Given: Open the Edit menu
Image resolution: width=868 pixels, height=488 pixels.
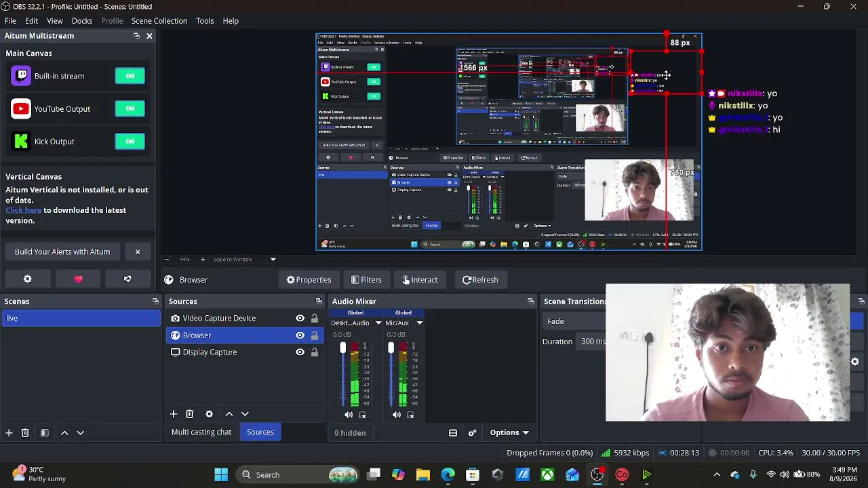Looking at the screenshot, I should [31, 20].
